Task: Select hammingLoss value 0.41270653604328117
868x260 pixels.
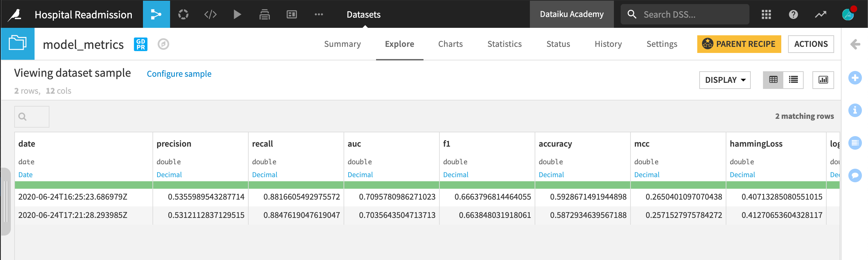Action: [x=776, y=215]
